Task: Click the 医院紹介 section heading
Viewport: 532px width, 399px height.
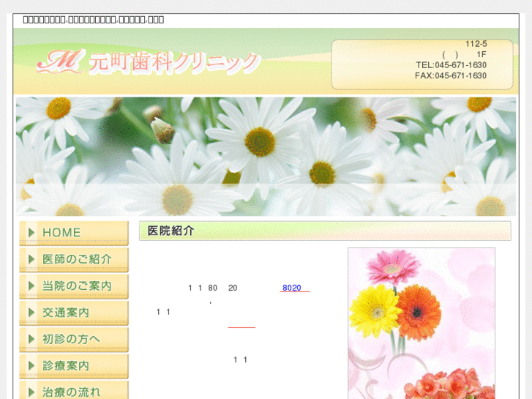Action: (171, 231)
